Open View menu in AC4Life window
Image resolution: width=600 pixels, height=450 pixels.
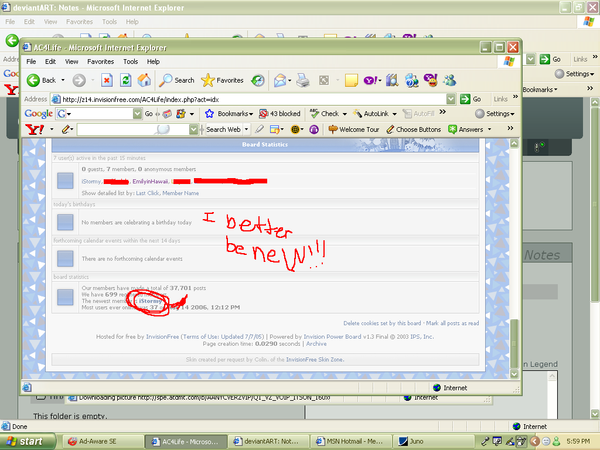click(x=71, y=62)
